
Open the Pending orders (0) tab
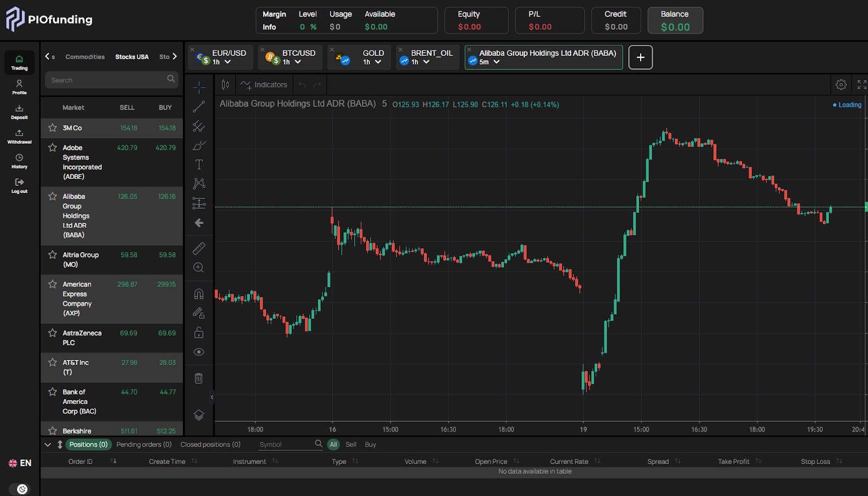pyautogui.click(x=144, y=445)
